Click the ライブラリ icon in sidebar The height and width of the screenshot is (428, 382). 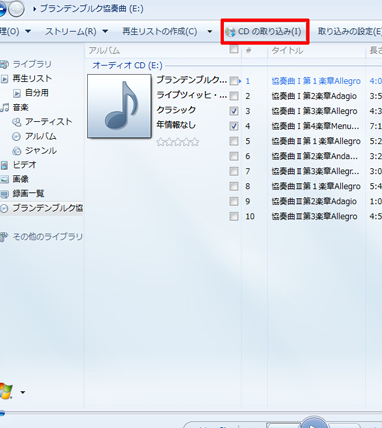4,64
